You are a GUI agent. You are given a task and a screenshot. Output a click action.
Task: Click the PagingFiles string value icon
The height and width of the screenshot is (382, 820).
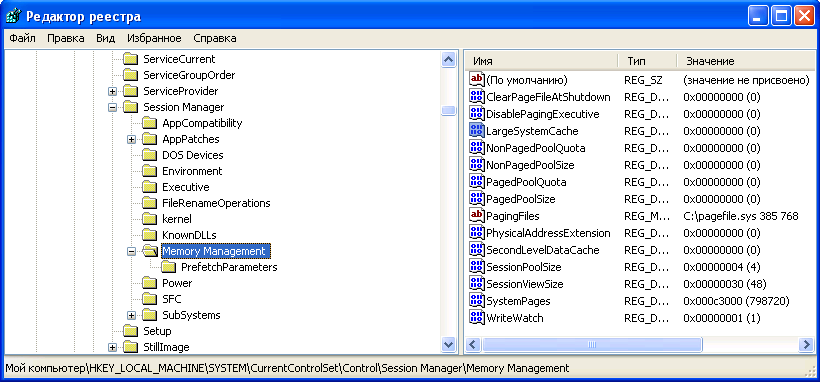[x=476, y=216]
